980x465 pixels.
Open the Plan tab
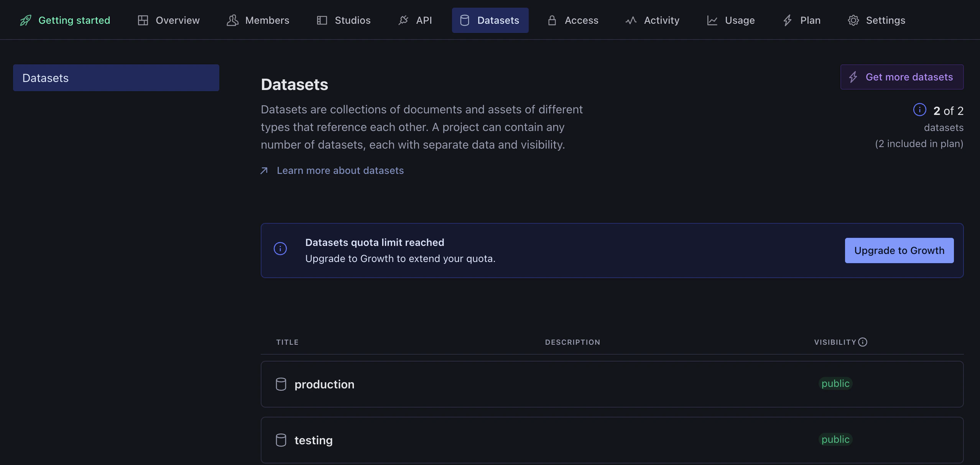coord(802,20)
